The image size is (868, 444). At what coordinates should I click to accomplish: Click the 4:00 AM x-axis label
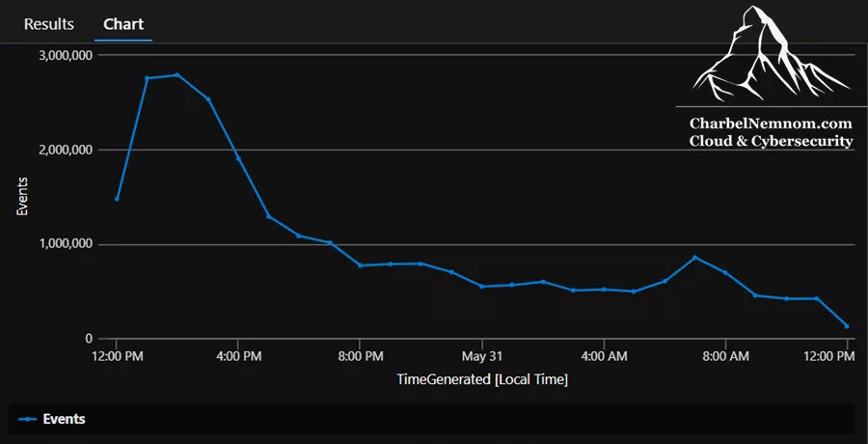(604, 356)
